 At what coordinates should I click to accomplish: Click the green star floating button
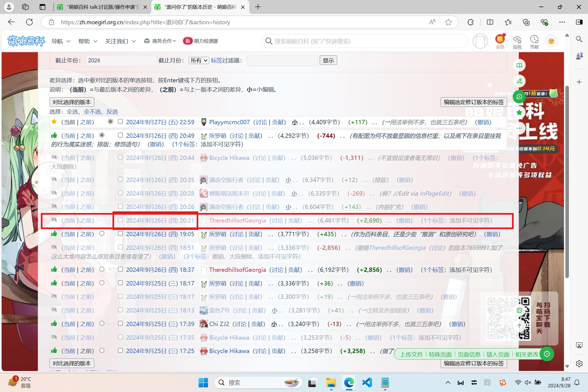click(519, 112)
